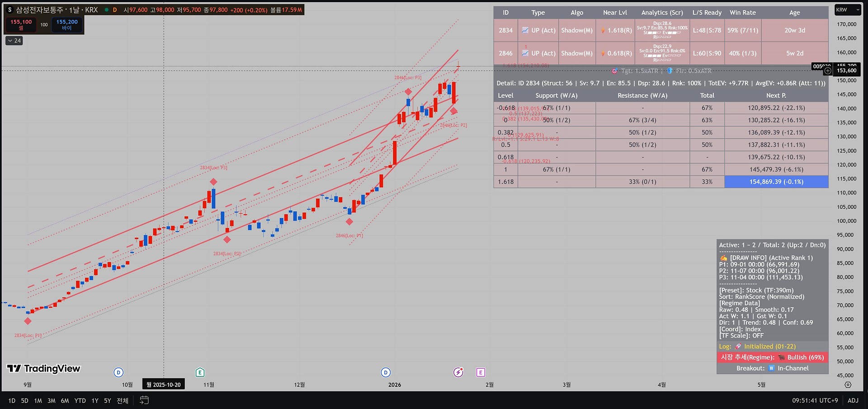Screen dimensions: 868x409
Task: Click the green earnings E marker near 11월
Action: pyautogui.click(x=200, y=372)
